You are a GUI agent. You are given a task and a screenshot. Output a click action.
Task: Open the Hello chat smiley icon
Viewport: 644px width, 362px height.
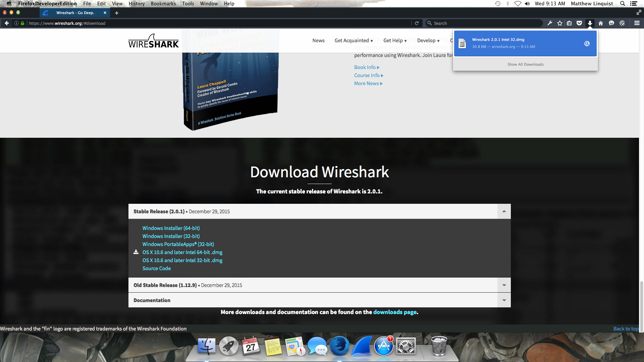pyautogui.click(x=611, y=23)
